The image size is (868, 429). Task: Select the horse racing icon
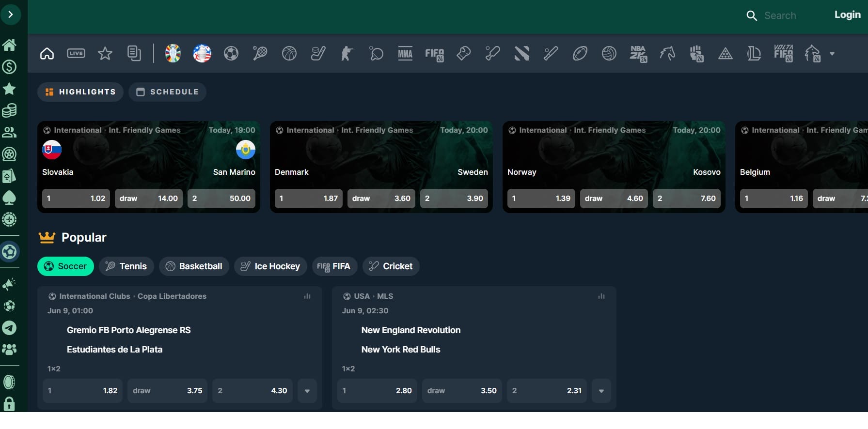click(667, 53)
